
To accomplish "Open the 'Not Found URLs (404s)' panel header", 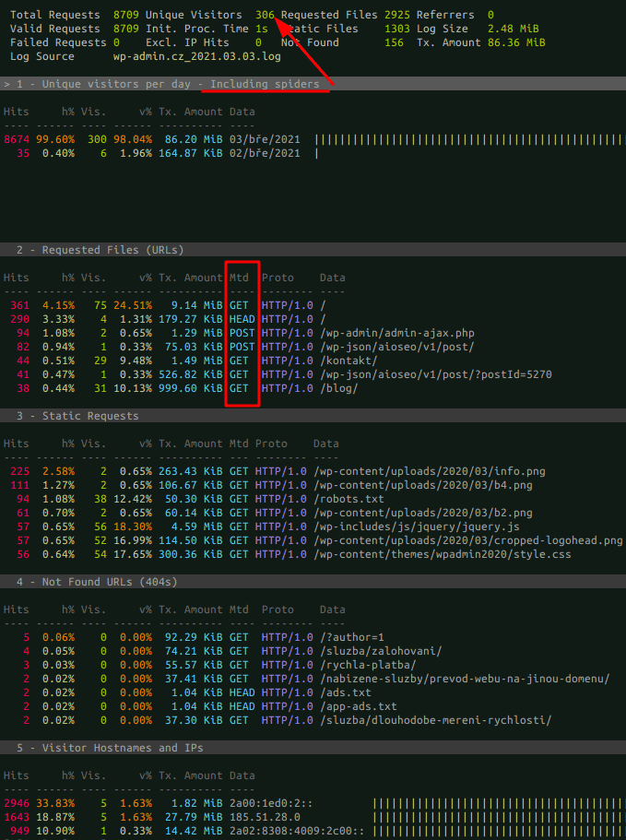I will pyautogui.click(x=313, y=582).
